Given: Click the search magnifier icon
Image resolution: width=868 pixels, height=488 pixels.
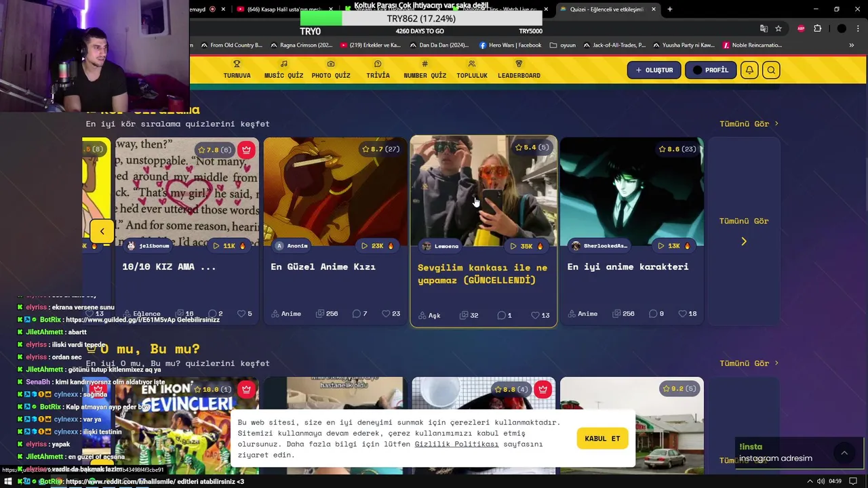Looking at the screenshot, I should [x=771, y=70].
